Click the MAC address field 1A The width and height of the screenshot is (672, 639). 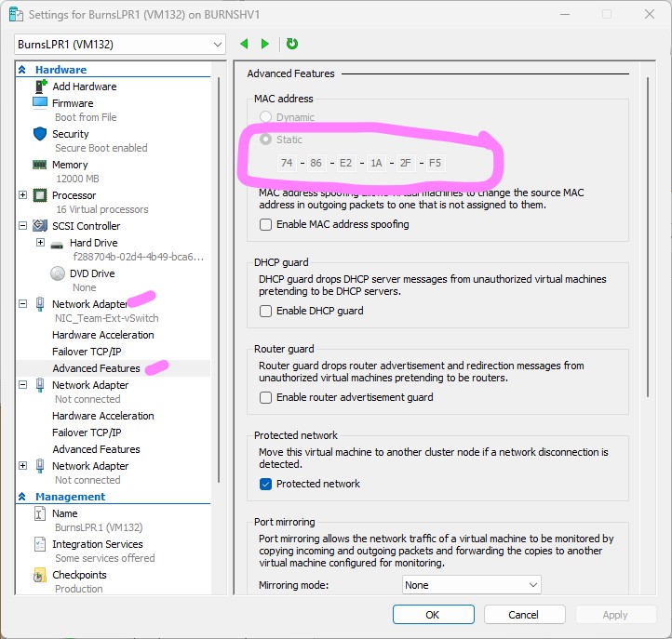[x=376, y=163]
